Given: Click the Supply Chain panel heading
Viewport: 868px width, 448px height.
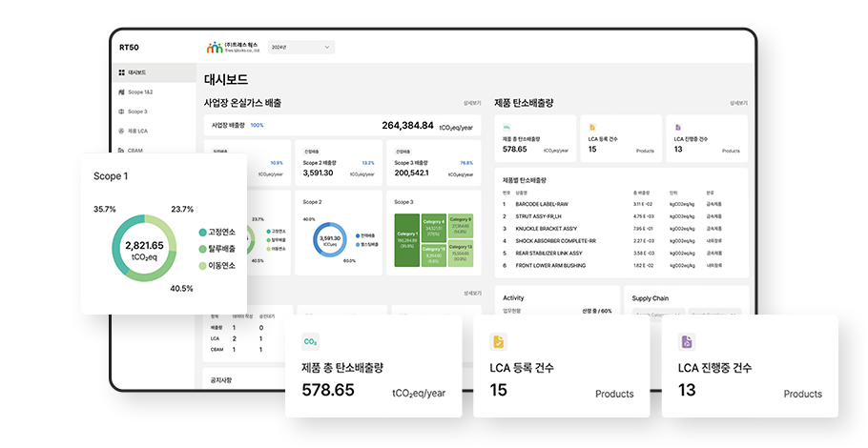Looking at the screenshot, I should click(x=651, y=298).
